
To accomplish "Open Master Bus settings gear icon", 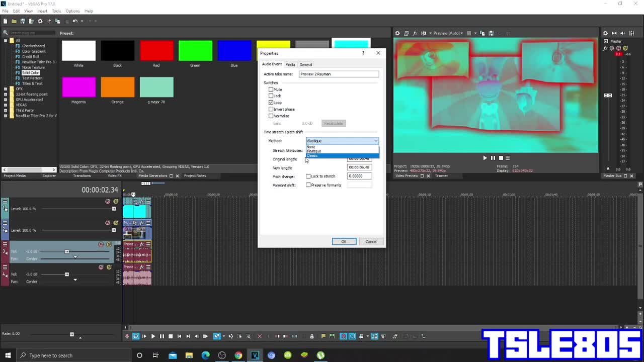I will click(605, 33).
